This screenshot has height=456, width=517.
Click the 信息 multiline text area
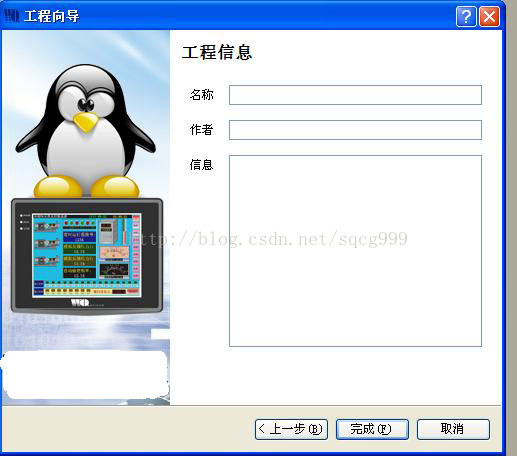tap(355, 251)
